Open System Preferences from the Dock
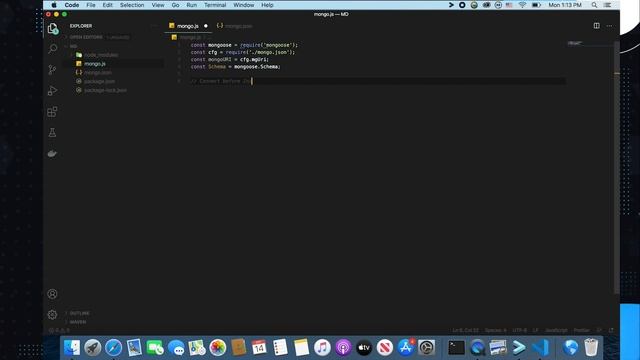This screenshot has width=640, height=360. (x=426, y=348)
